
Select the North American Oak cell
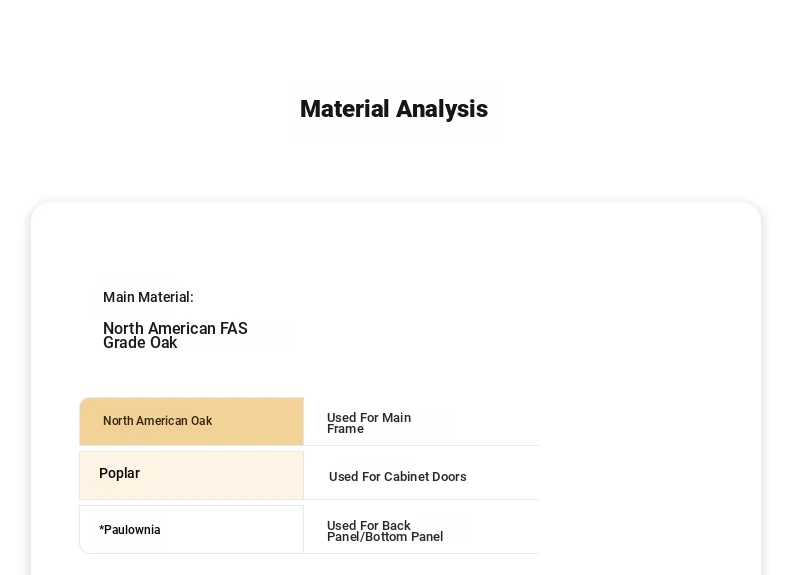coord(191,421)
